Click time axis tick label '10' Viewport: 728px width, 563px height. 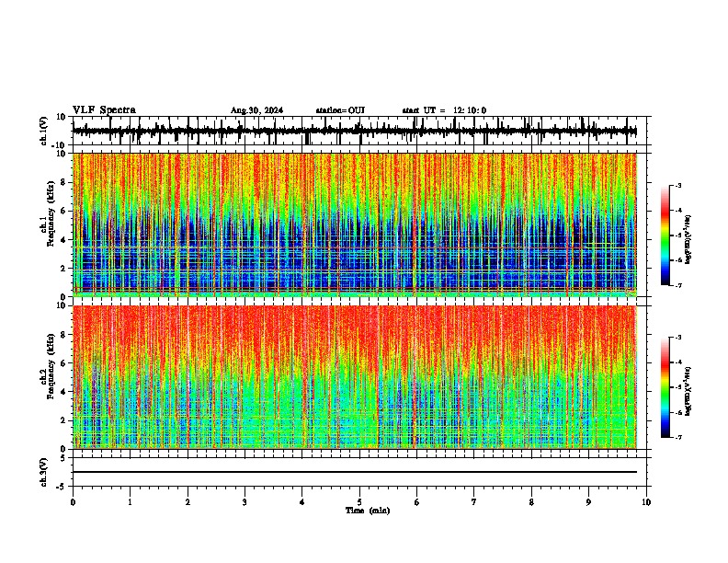pos(646,502)
